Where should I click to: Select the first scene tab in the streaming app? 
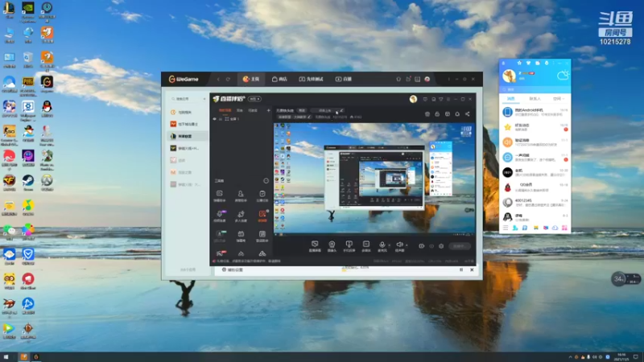tap(225, 110)
